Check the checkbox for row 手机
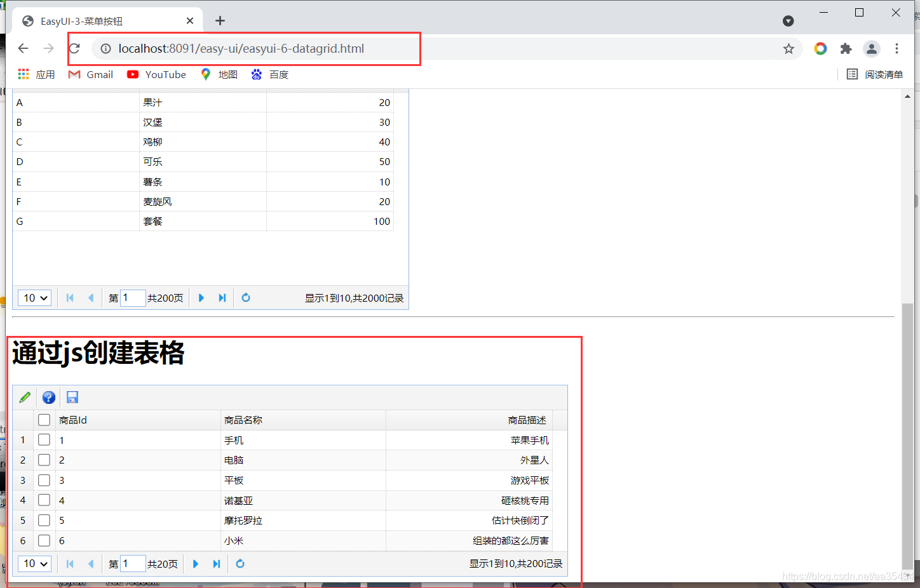The height and width of the screenshot is (588, 920). click(44, 439)
